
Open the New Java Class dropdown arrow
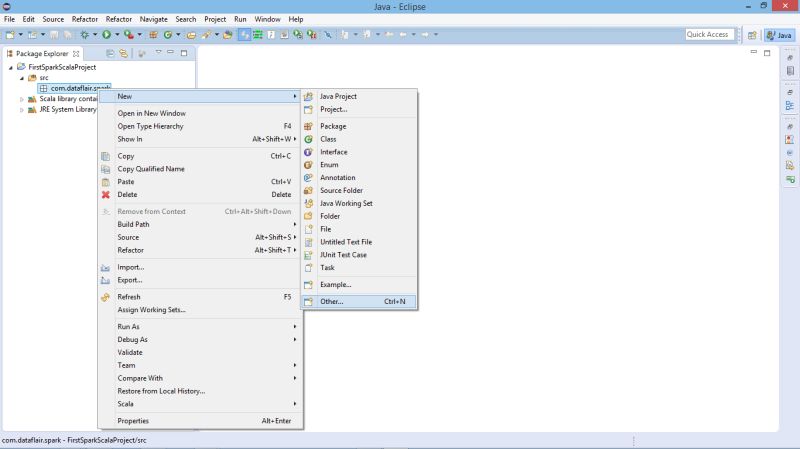(x=178, y=35)
